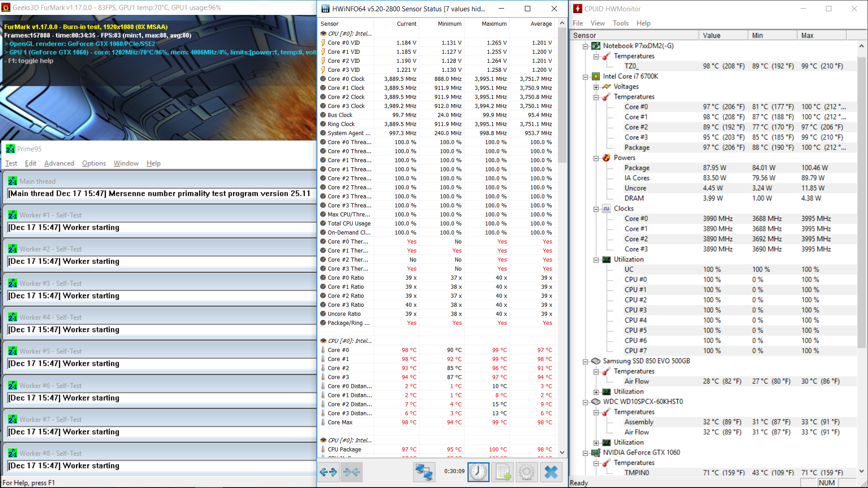Collapse the Powers node in HWMonitor
The image size is (868, 488).
(x=596, y=158)
